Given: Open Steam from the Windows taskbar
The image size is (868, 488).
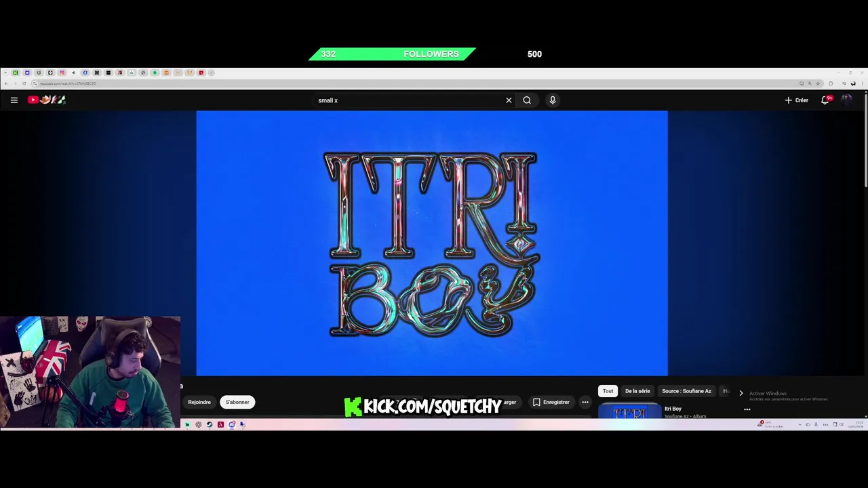Looking at the screenshot, I should (210, 424).
